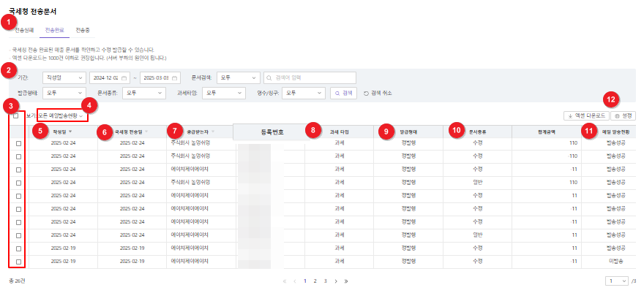Click the 엑셀 다운로드 button
Screen dimensions: 644x293
[585, 115]
